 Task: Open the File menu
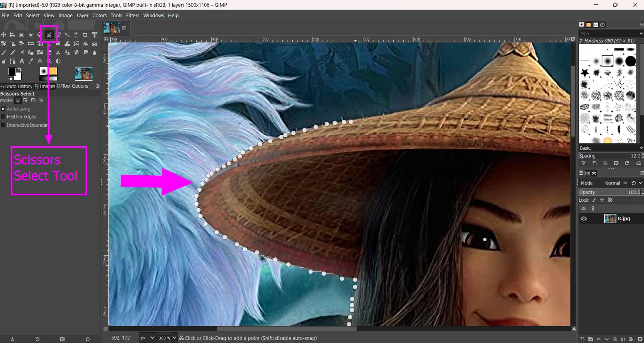5,15
